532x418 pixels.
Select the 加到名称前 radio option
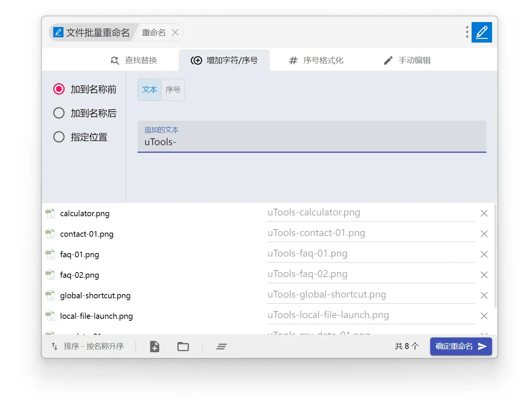tap(59, 89)
